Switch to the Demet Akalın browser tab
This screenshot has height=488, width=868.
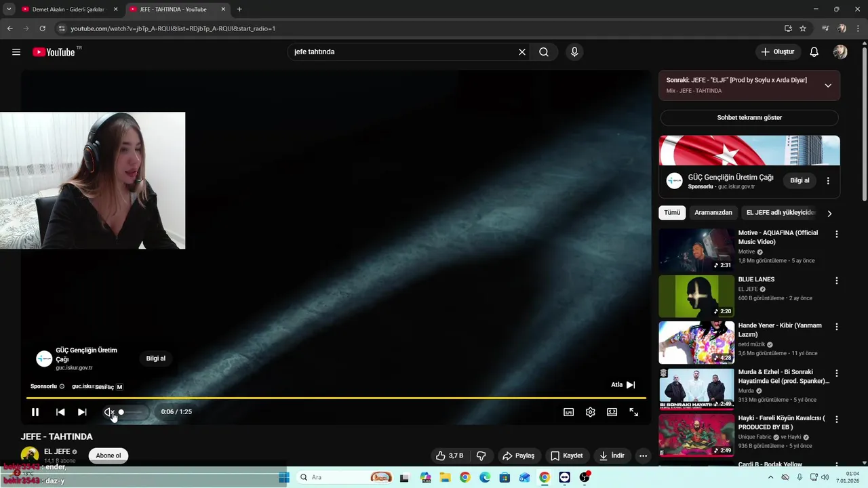[69, 9]
